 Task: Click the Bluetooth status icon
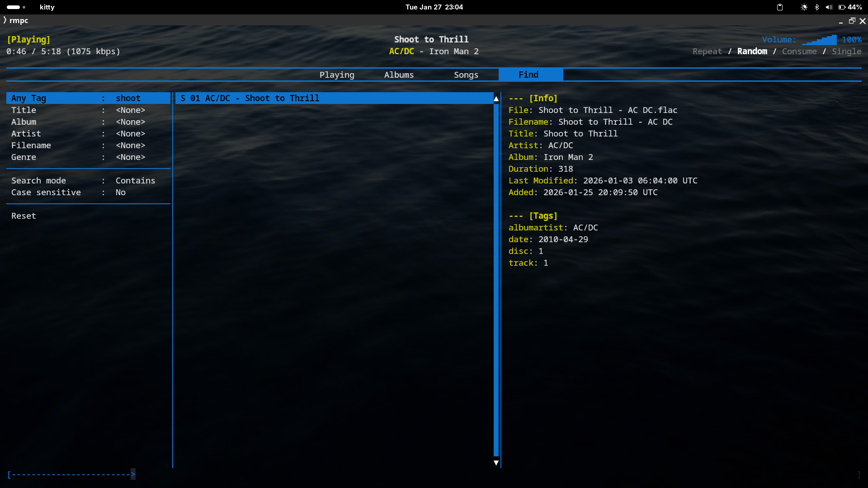click(x=817, y=7)
